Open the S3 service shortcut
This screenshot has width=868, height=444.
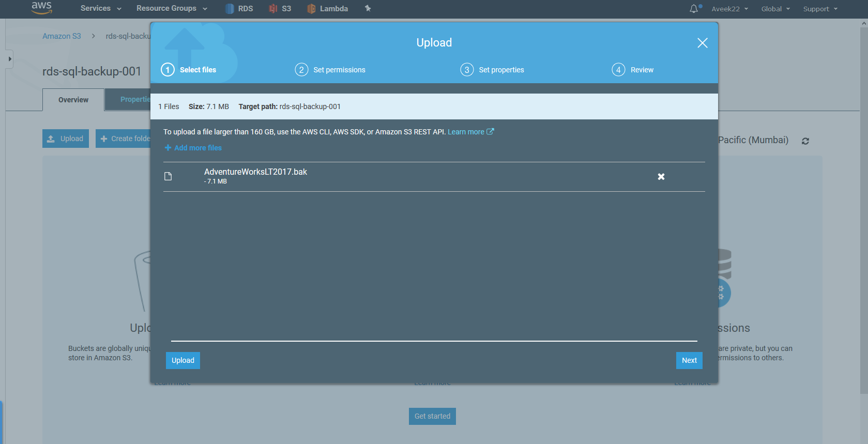click(280, 8)
